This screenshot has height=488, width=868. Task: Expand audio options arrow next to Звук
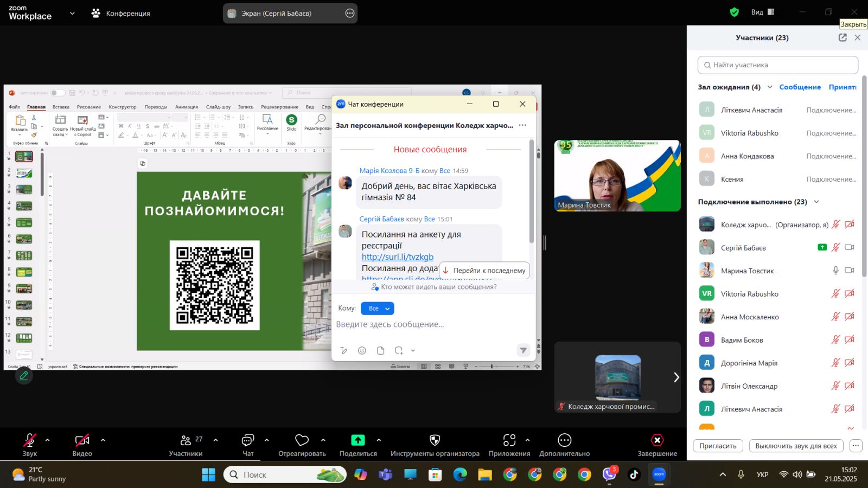click(x=48, y=440)
